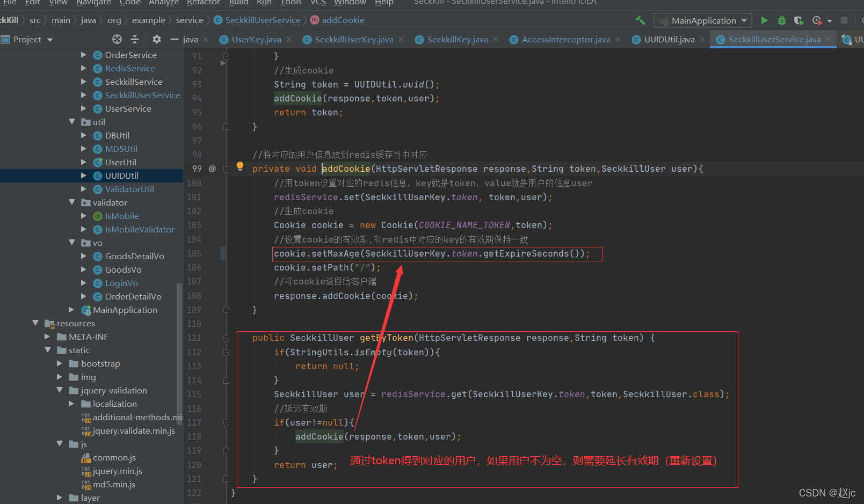Image resolution: width=864 pixels, height=504 pixels.
Task: Collapse the jquery-validation folder
Action: pos(60,390)
